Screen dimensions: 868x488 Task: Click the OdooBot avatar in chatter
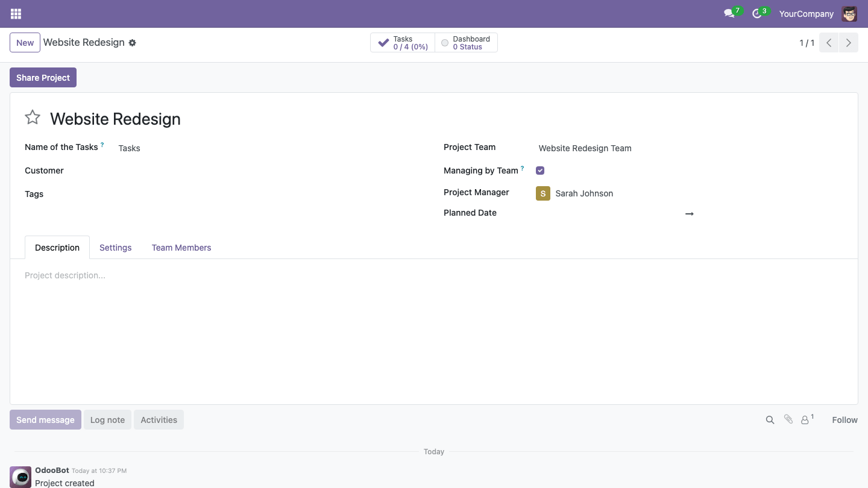(21, 477)
